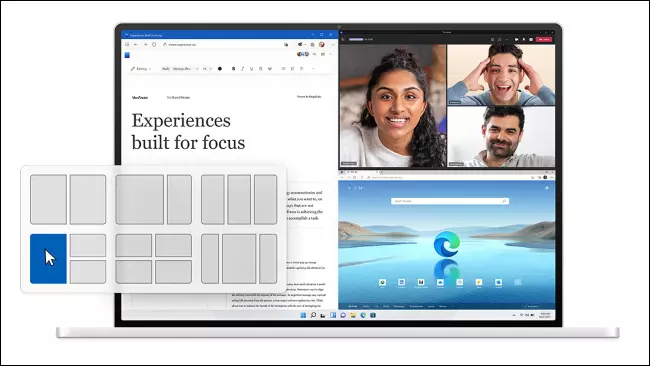Choose bottom-right small zone beside blue zone
This screenshot has height=366, width=650.
click(x=88, y=272)
